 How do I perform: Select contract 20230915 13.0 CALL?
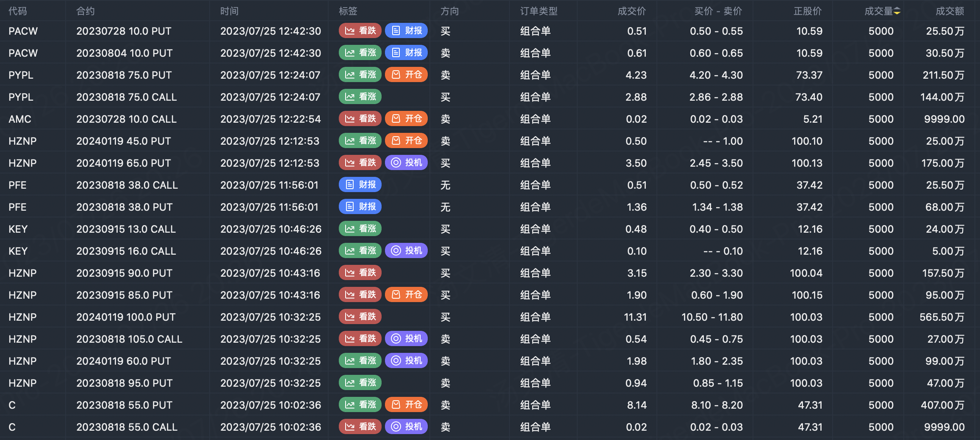coord(126,229)
